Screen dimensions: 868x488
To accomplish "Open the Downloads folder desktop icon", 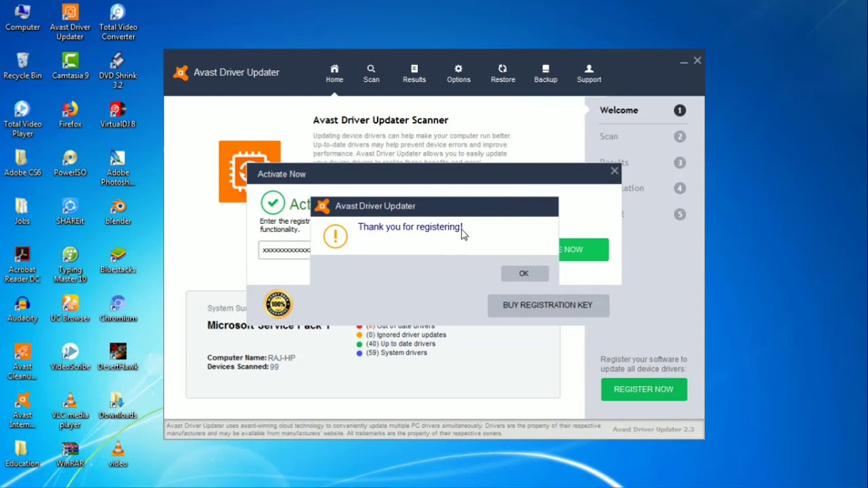I will [x=118, y=405].
